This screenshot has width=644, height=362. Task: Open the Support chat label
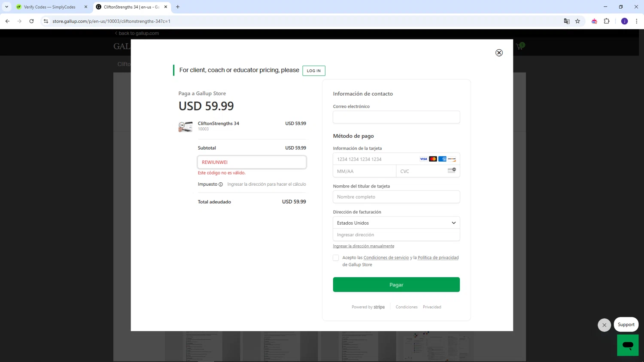click(626, 325)
